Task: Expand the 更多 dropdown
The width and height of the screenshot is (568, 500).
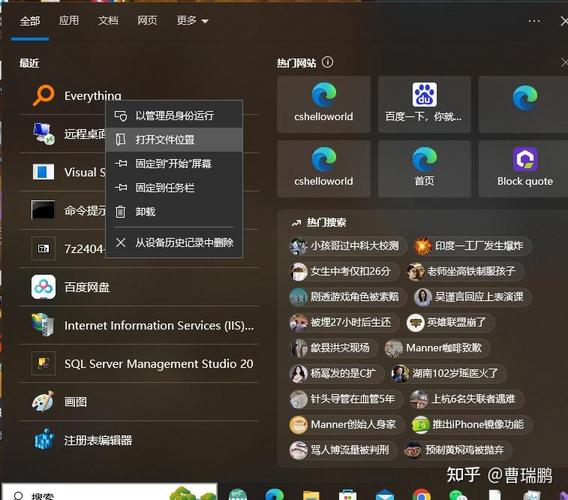Action: point(192,21)
